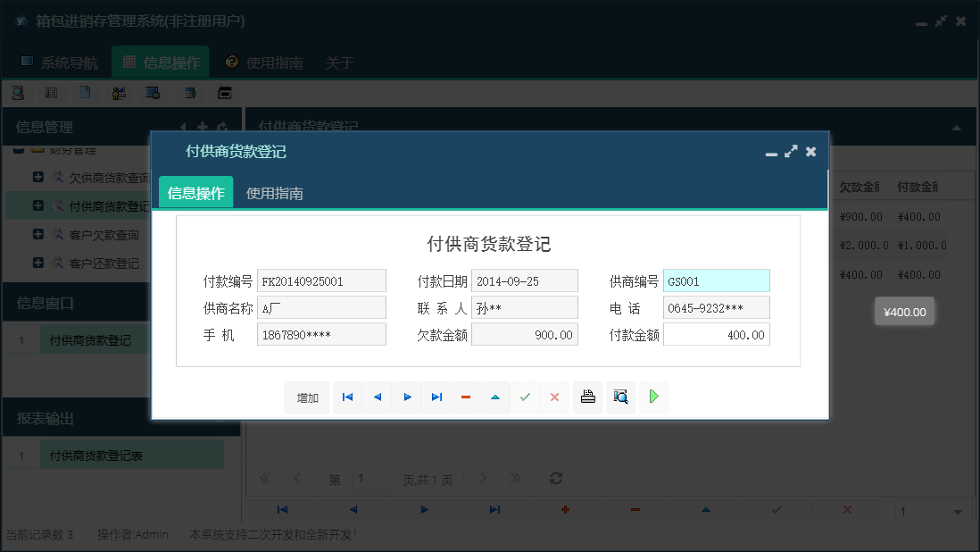Open the query search tool on the main toolbar
This screenshot has width=980, height=552.
click(x=18, y=92)
